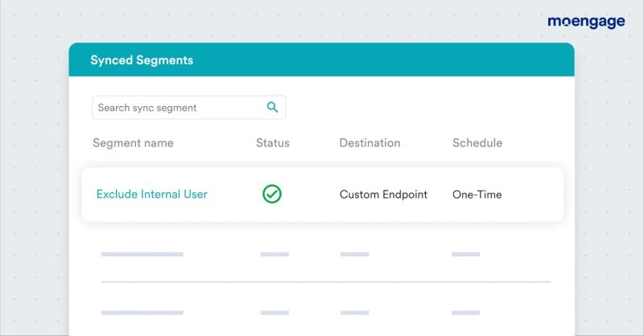Click the green check status icon
Screen dimensions: 644x336
pyautogui.click(x=272, y=194)
